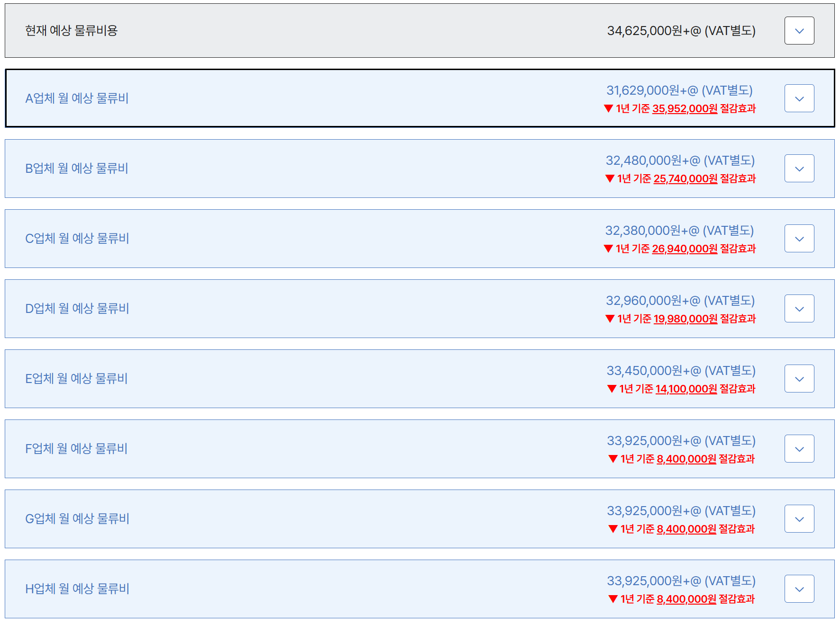Expand the H업체 chevron button
The image size is (840, 624).
pyautogui.click(x=799, y=589)
